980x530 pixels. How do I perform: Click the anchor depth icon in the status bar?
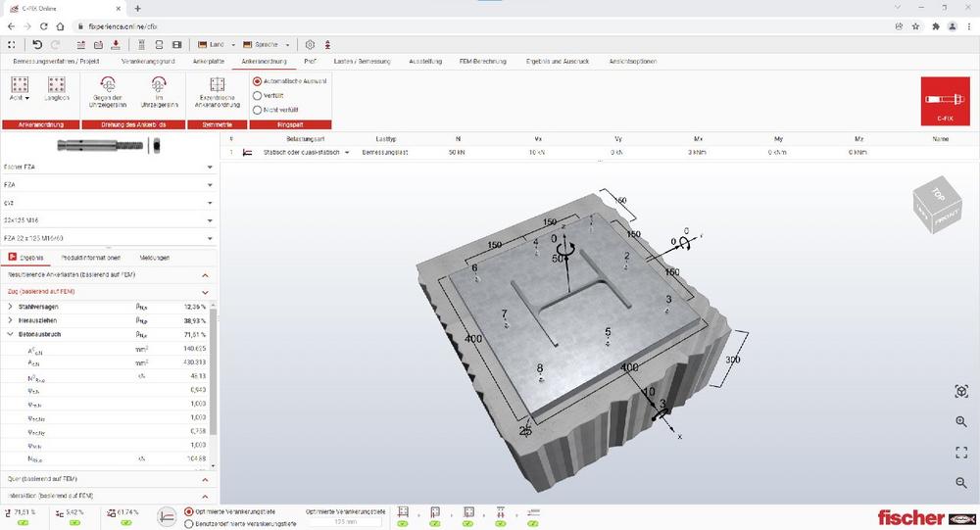pos(167,517)
